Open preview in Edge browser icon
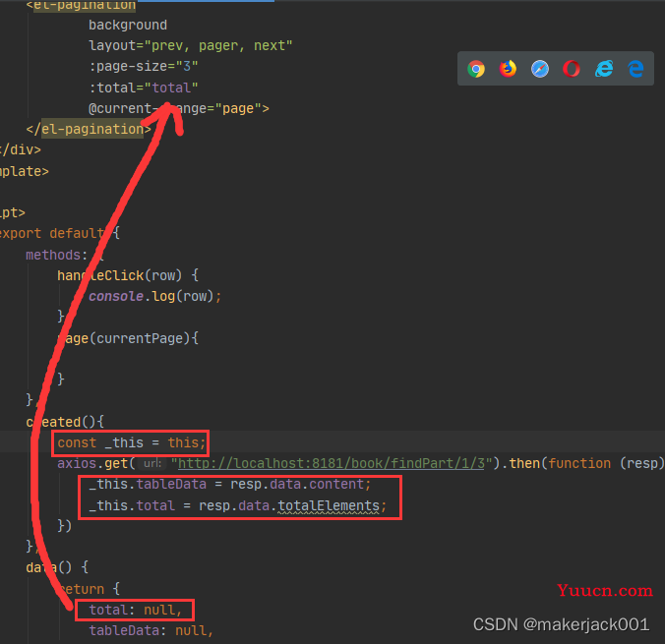 [x=635, y=69]
